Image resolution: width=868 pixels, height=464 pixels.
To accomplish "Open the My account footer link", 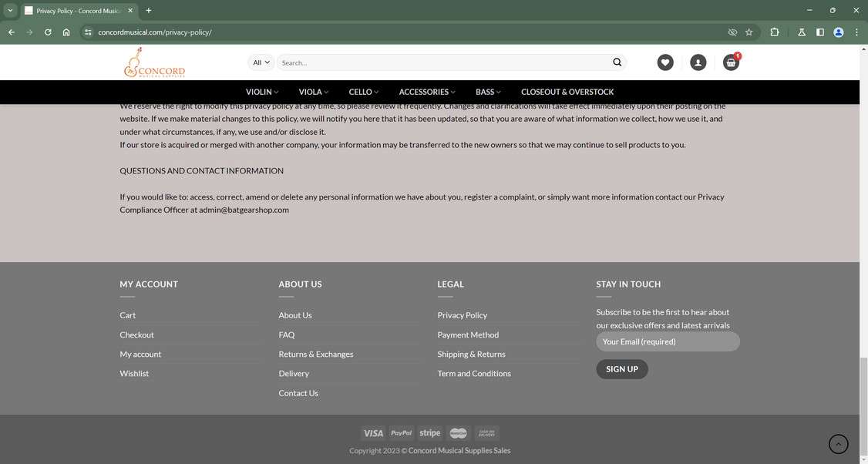I will [140, 354].
